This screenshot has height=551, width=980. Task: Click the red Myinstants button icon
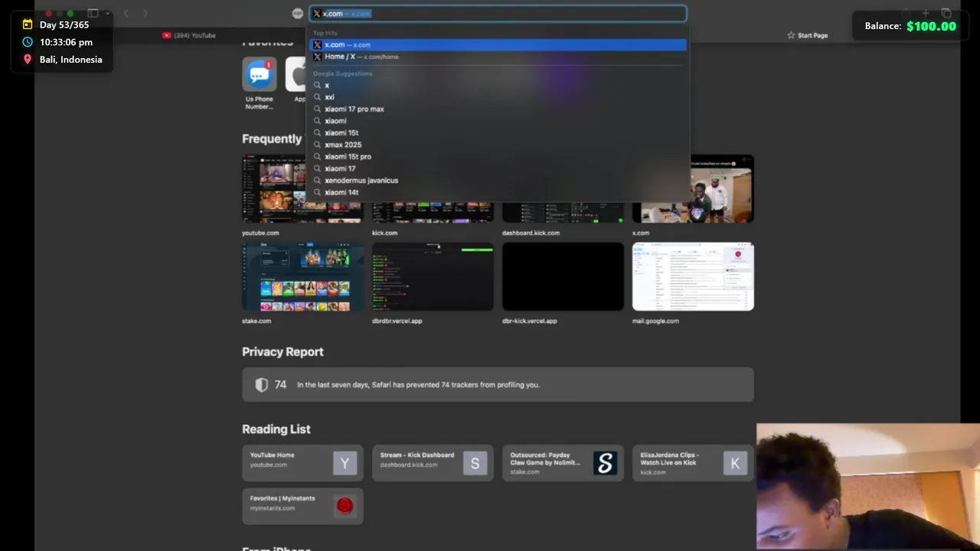coord(345,506)
